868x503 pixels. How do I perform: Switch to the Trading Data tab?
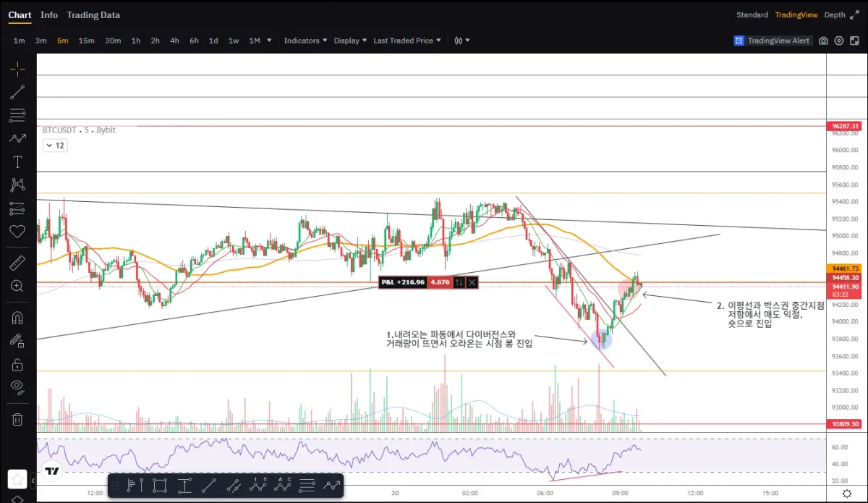[93, 14]
